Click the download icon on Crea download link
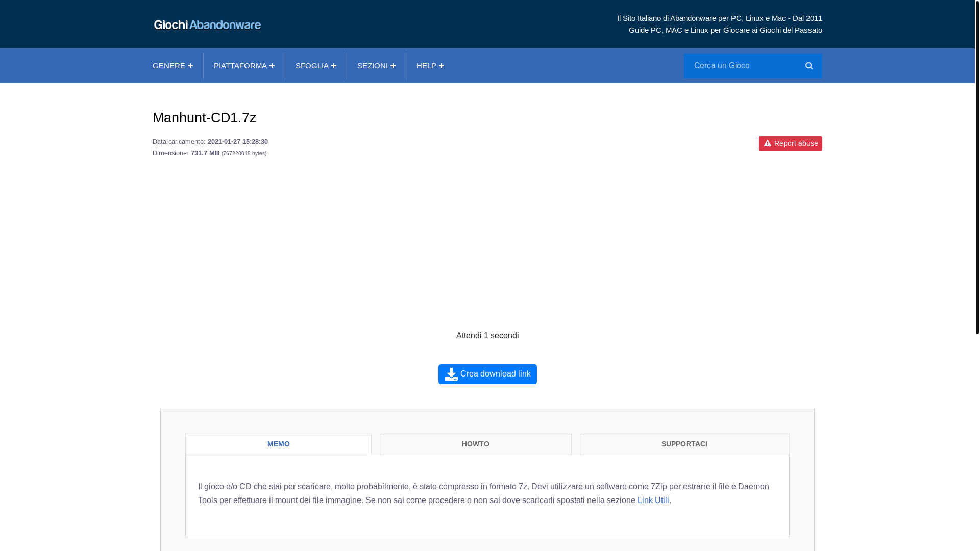This screenshot has width=980, height=551. click(451, 374)
